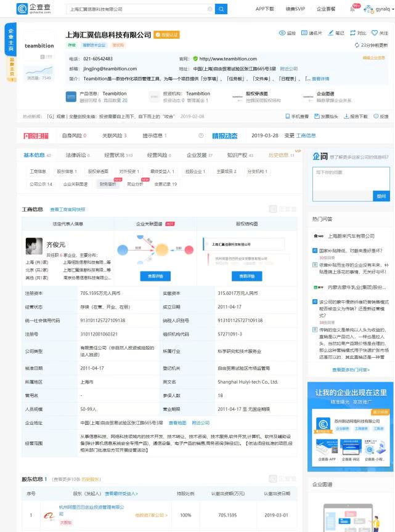Switch to the 历史信息 VIP tab

click(281, 155)
